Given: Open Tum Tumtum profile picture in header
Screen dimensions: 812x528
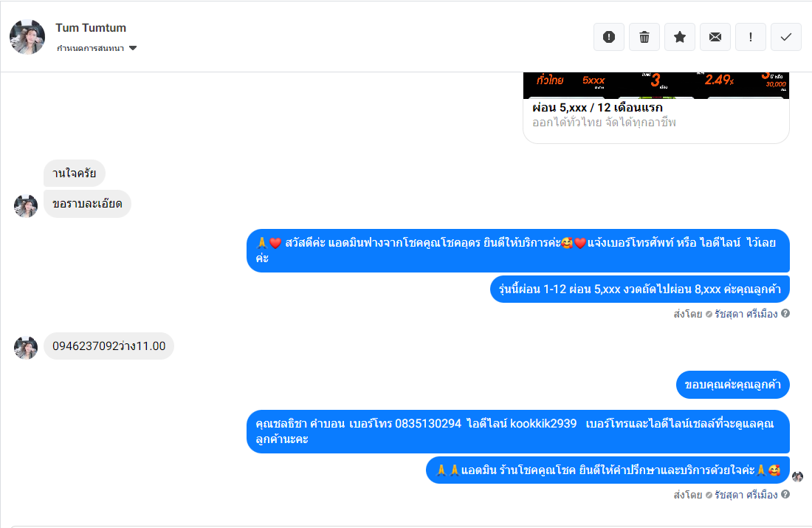Looking at the screenshot, I should pos(27,37).
